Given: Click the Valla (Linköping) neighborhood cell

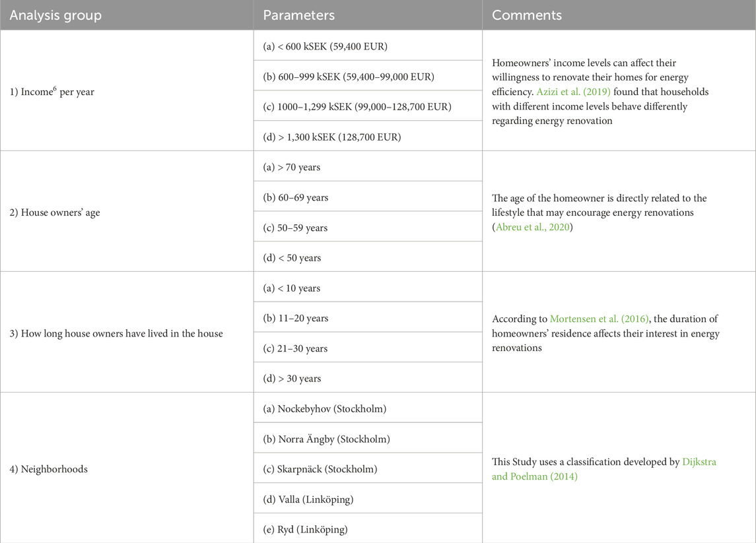Looking at the screenshot, I should tap(368, 498).
